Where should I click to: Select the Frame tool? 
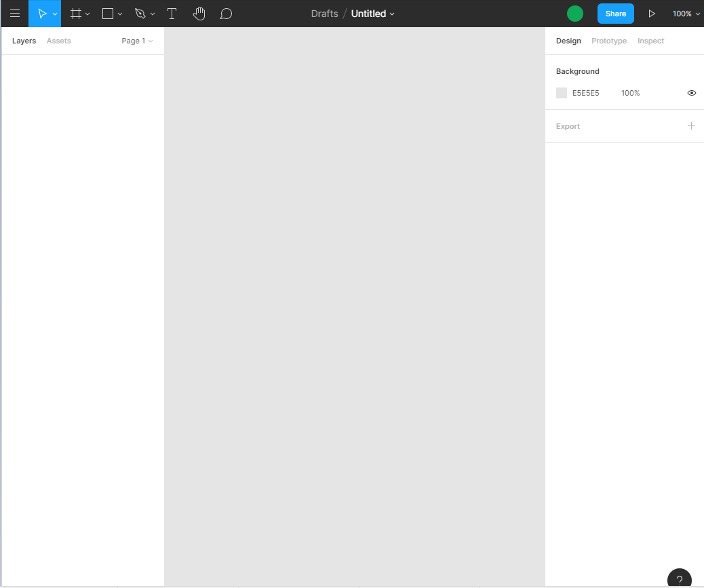point(76,14)
